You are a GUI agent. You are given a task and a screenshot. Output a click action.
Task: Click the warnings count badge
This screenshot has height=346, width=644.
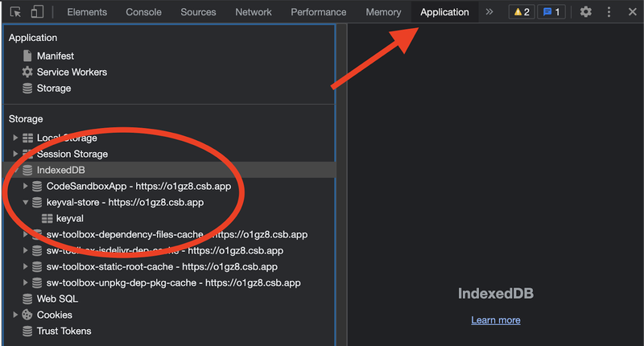coord(522,12)
